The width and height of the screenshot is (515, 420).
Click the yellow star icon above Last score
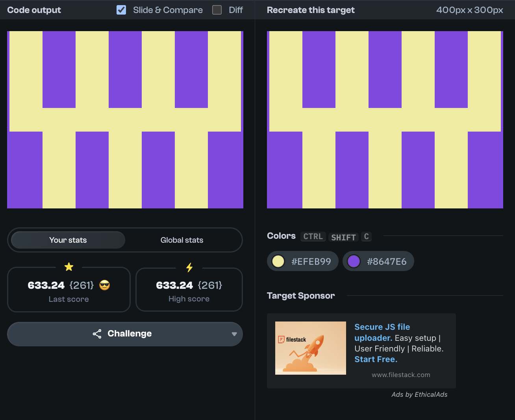coord(69,267)
